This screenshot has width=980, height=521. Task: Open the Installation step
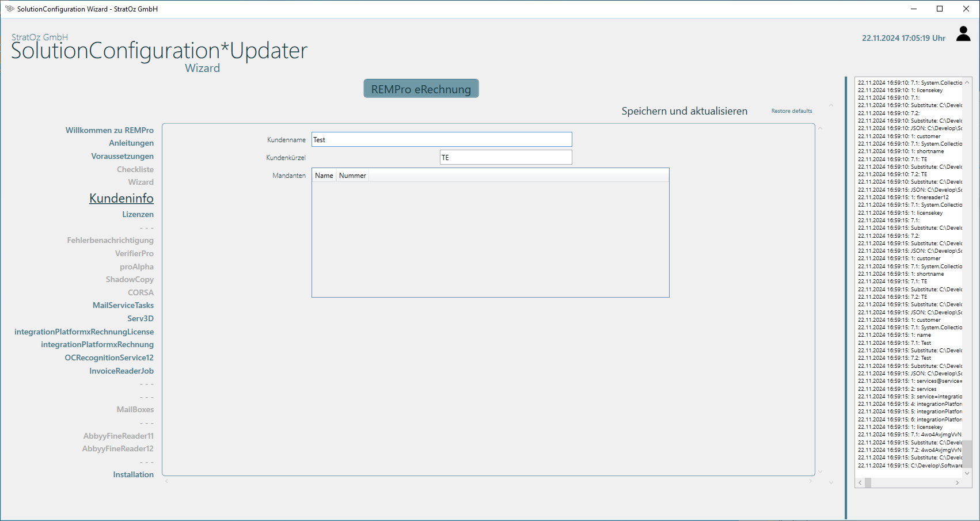[133, 474]
